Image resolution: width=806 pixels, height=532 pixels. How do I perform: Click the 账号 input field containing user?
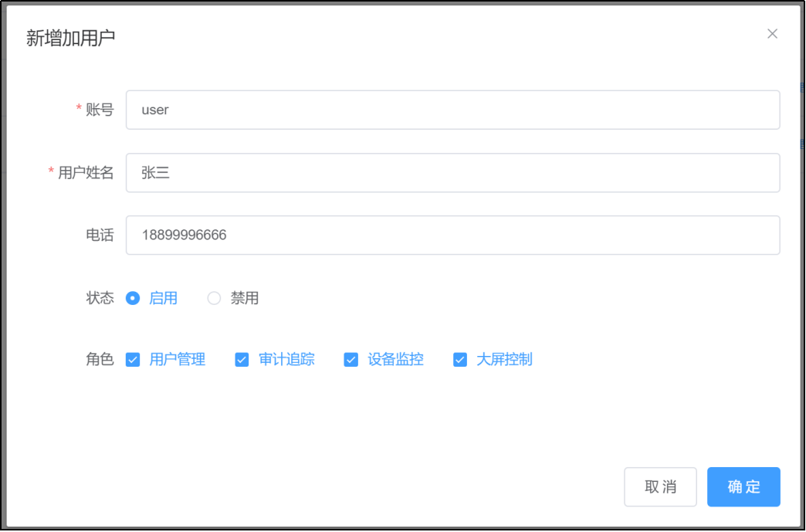point(453,110)
